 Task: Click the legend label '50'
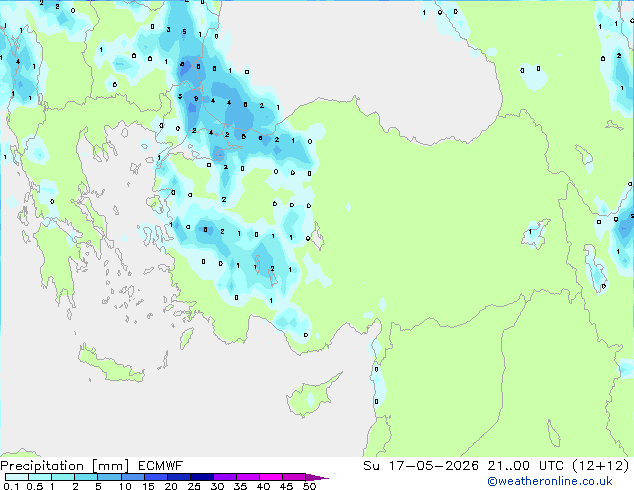[x=310, y=486]
